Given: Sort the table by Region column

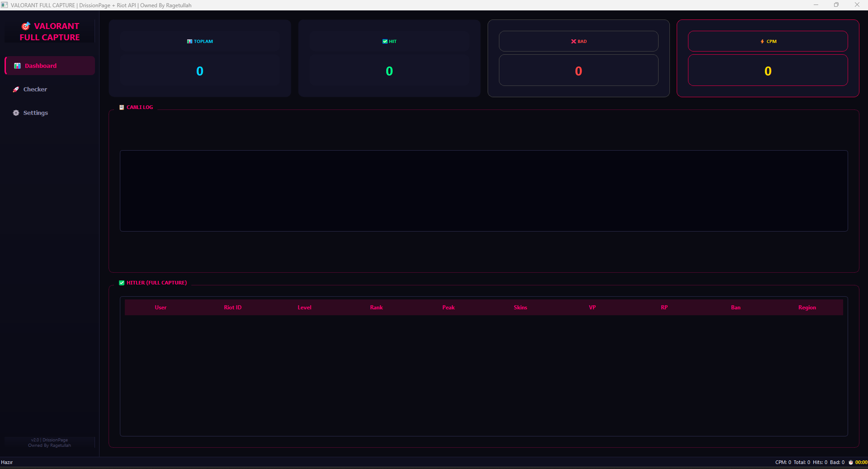Looking at the screenshot, I should [x=807, y=308].
